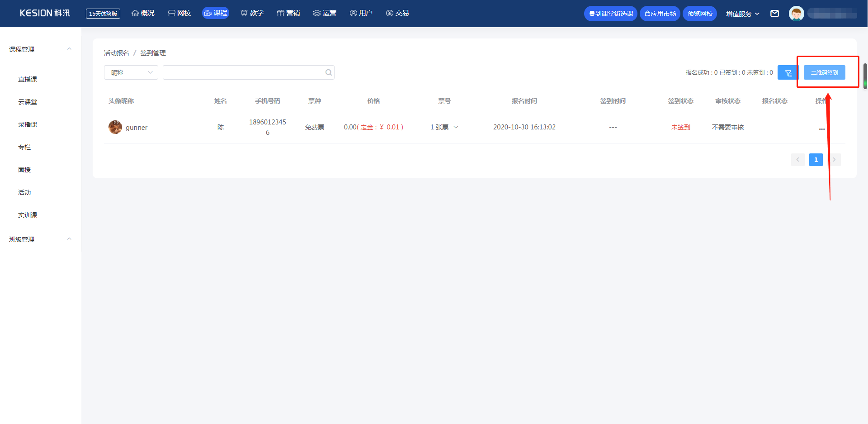Click the 活动报名 breadcrumb link

tap(117, 53)
